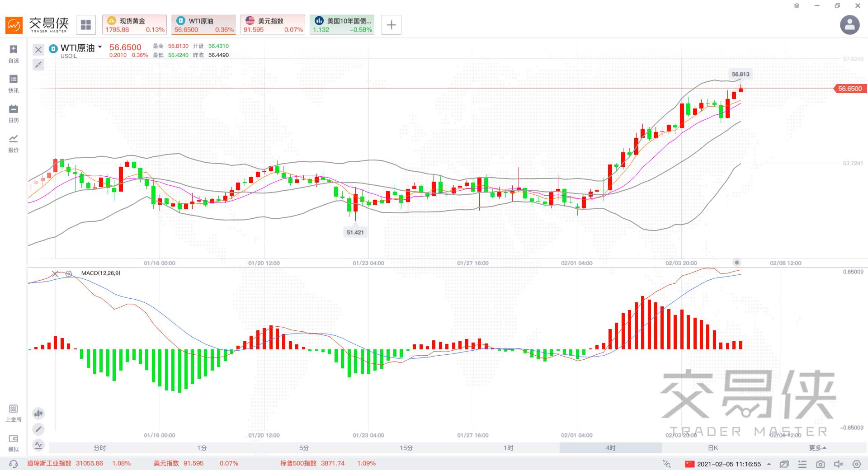Open the 更多 more timeframes dropdown

click(x=817, y=448)
